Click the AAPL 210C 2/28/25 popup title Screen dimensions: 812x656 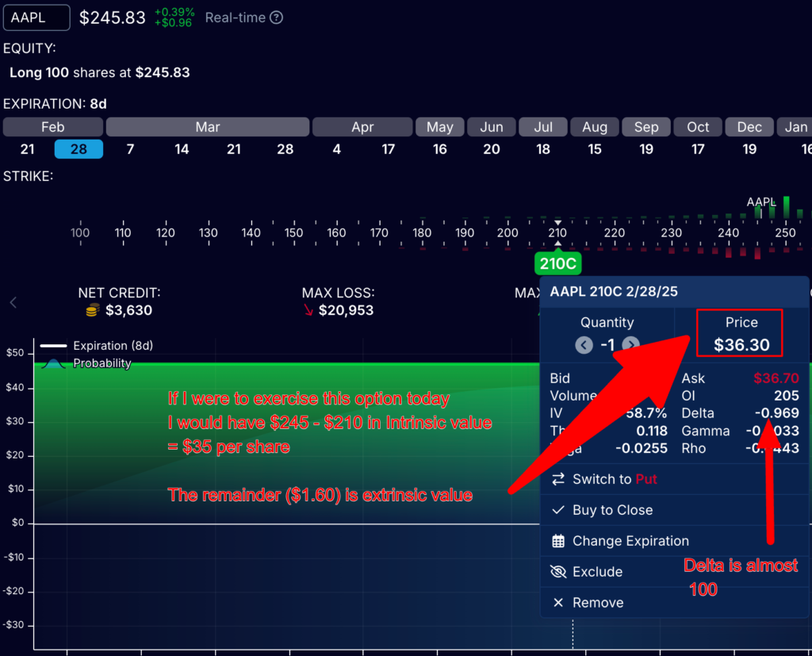point(614,292)
